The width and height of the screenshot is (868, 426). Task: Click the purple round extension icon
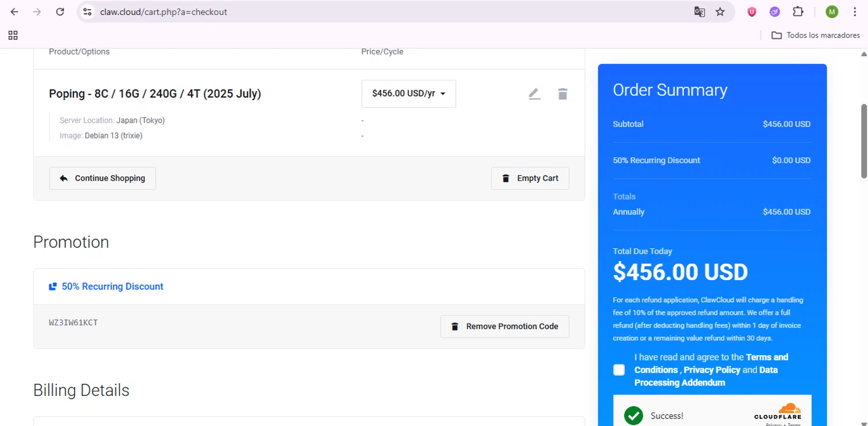[775, 12]
